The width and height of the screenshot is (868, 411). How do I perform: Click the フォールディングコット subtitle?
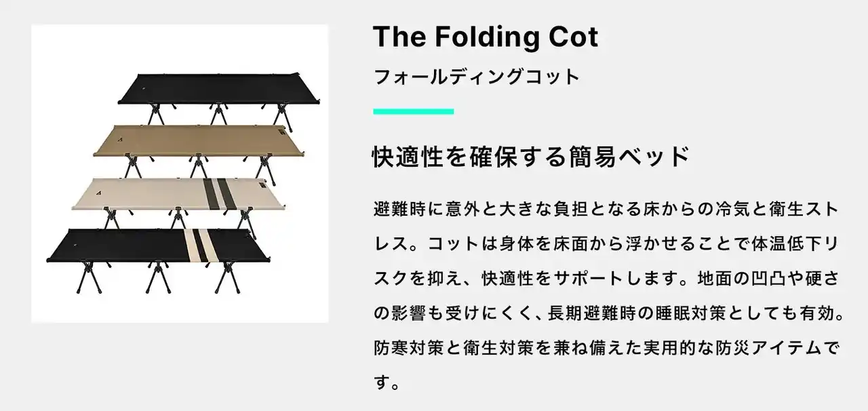pyautogui.click(x=477, y=76)
